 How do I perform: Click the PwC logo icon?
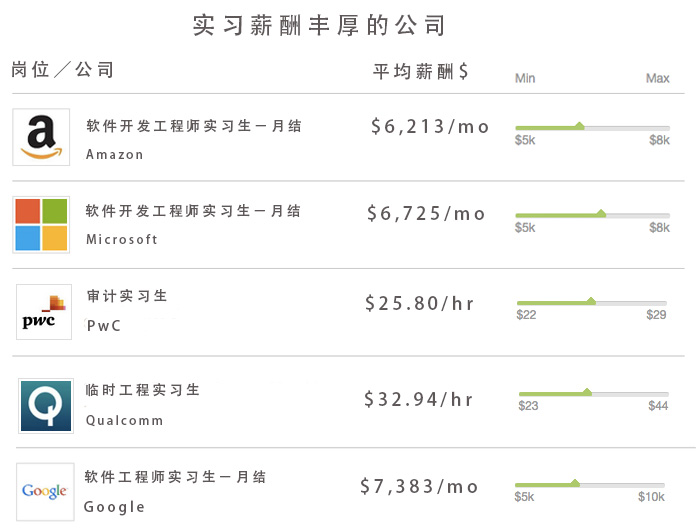[43, 312]
